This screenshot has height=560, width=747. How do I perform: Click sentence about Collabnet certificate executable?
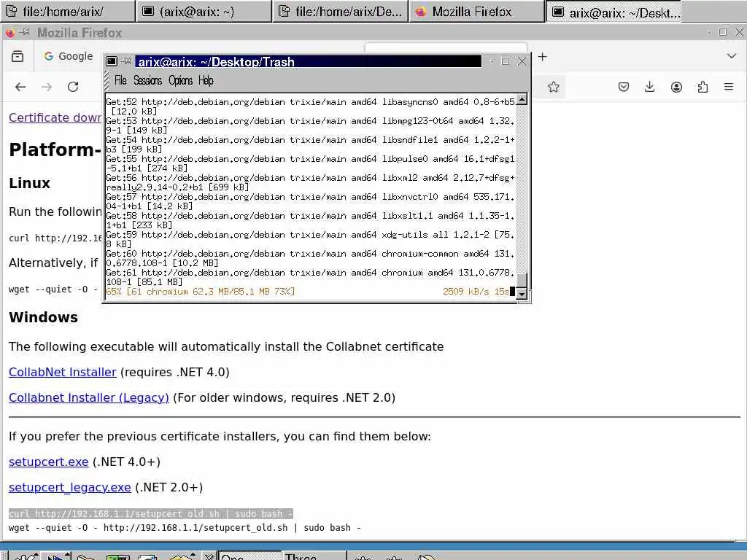coord(226,346)
